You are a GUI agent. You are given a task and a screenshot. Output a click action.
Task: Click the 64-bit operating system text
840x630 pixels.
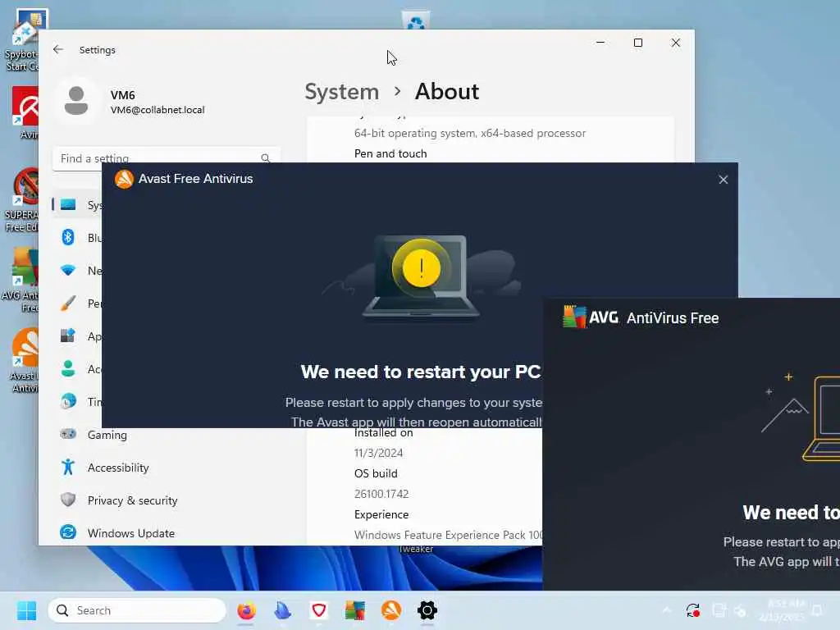(x=470, y=134)
